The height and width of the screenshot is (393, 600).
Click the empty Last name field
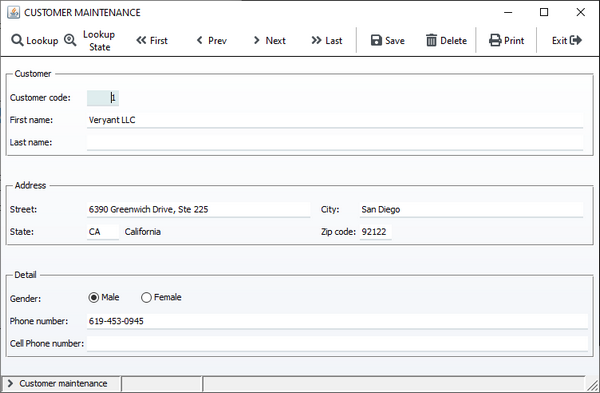tap(335, 142)
